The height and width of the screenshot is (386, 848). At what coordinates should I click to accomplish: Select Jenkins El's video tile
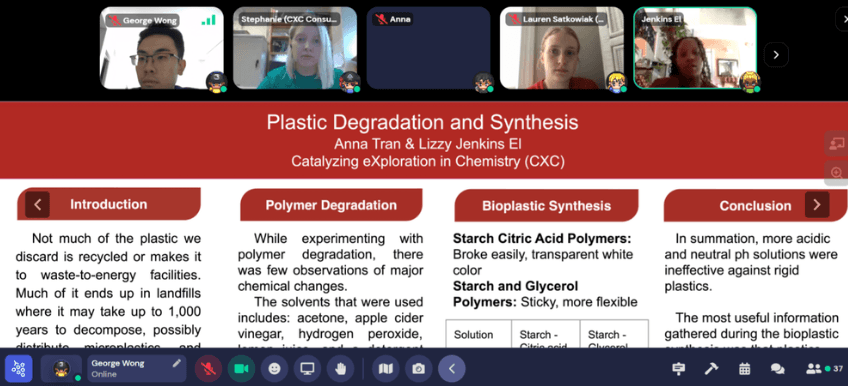[695, 48]
